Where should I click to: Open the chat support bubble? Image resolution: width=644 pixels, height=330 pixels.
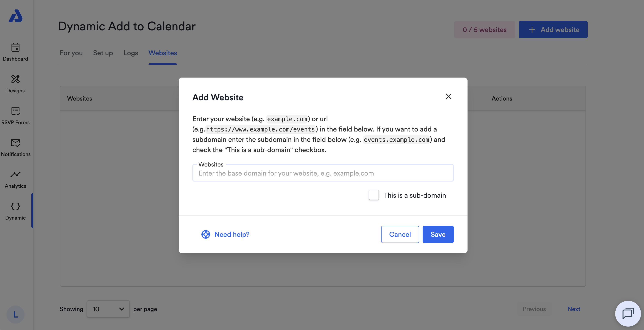point(628,313)
